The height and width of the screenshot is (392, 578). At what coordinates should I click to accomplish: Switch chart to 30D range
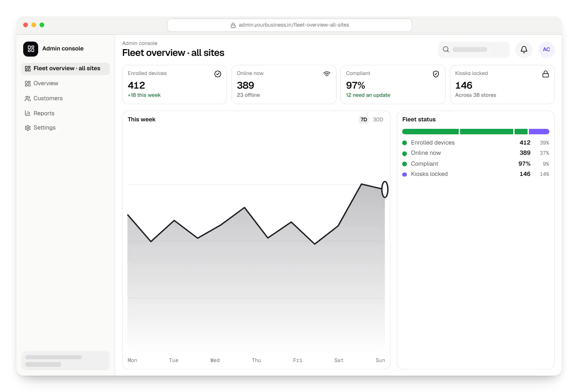378,120
